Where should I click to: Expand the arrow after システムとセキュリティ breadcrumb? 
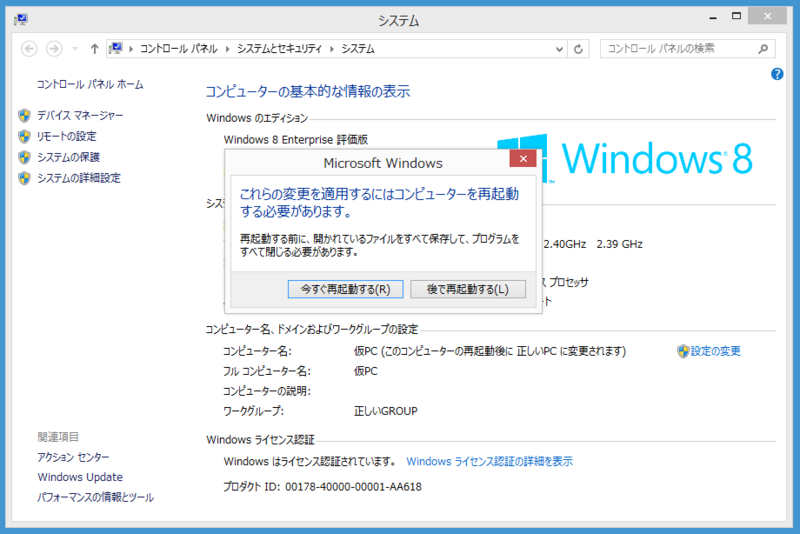coord(332,49)
